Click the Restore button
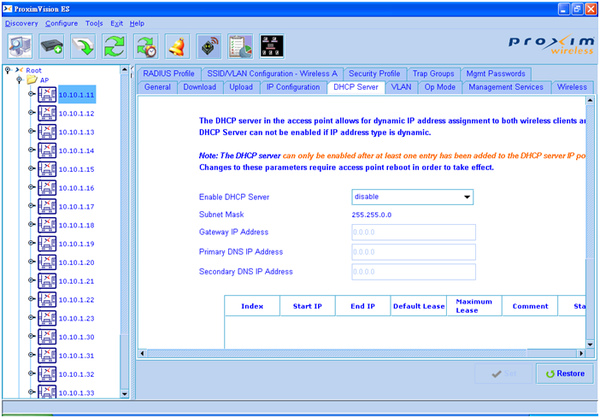 tap(565, 374)
